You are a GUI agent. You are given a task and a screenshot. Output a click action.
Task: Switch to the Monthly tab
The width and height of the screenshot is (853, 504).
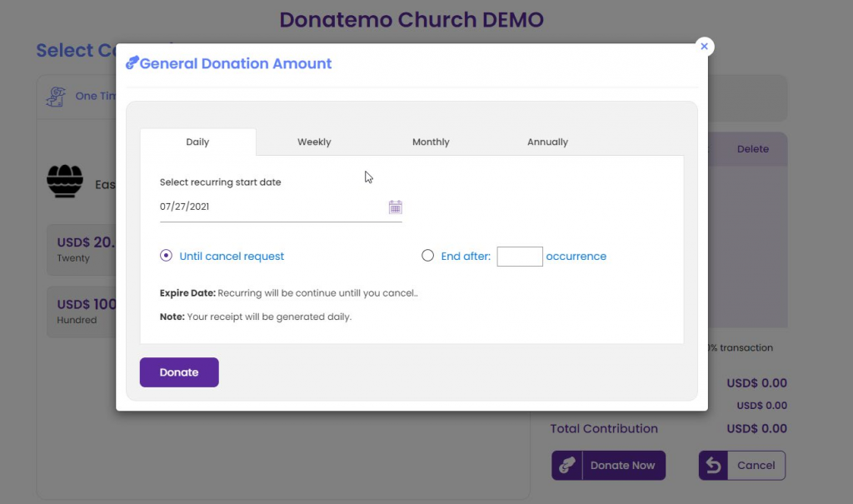[431, 142]
